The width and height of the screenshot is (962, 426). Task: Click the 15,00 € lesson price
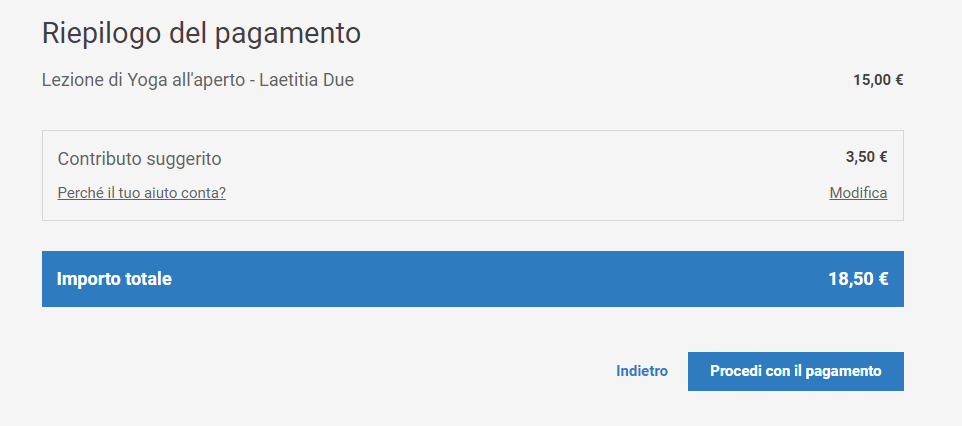pos(878,80)
